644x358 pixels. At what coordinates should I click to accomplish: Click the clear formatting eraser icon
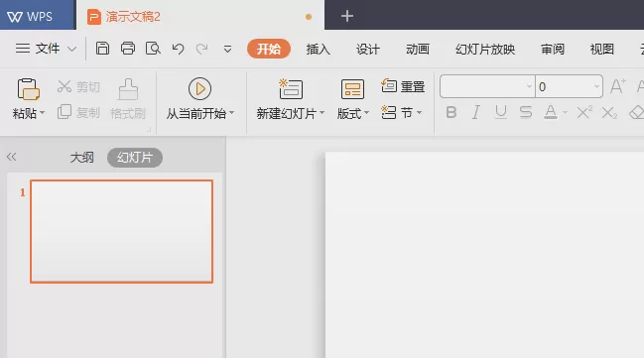pos(637,112)
